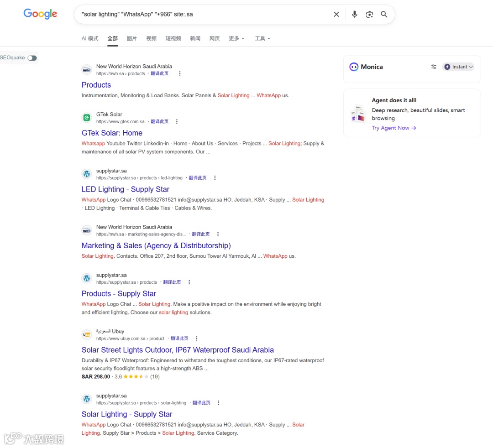Click WordPress favicon of Products - Supply Star result
Viewport: 493px width, 448px height.
pyautogui.click(x=86, y=278)
